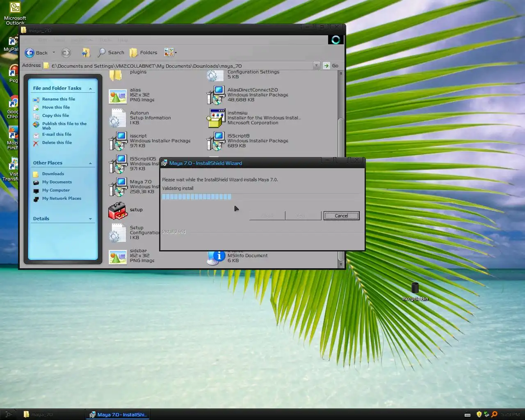The image size is (525, 420).
Task: Cancel the Maya 7.0 installation
Action: click(x=341, y=216)
